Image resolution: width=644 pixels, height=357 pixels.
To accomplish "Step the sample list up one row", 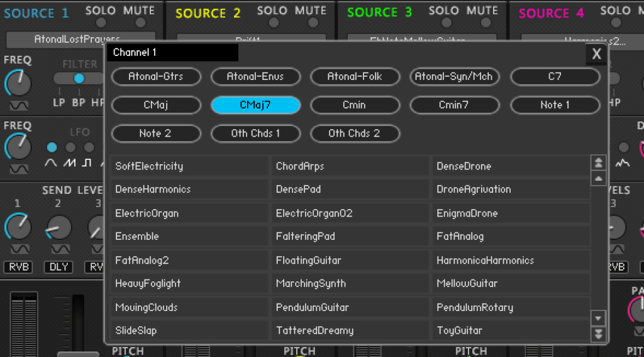I will click(599, 179).
